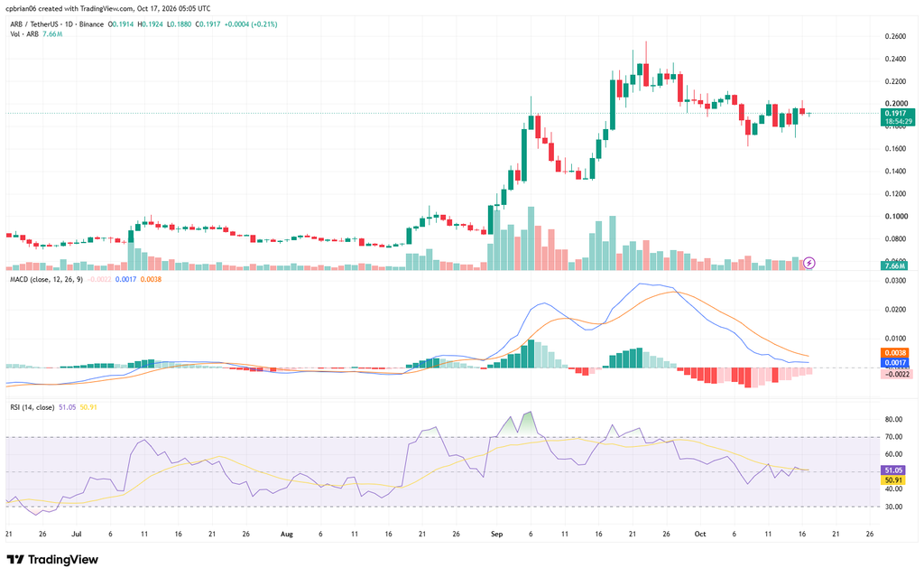Click the purple 51.05 RSI axis tag
Screen dimensions: 924x577
coord(893,470)
